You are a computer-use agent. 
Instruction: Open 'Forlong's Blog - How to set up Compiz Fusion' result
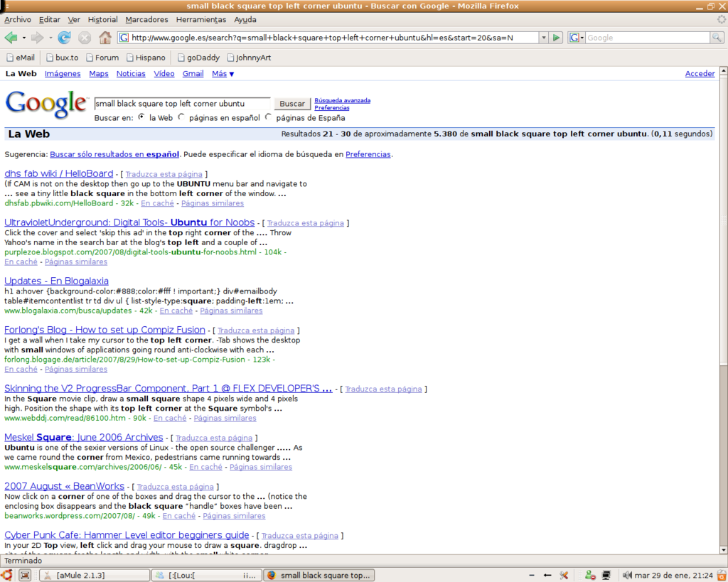105,330
